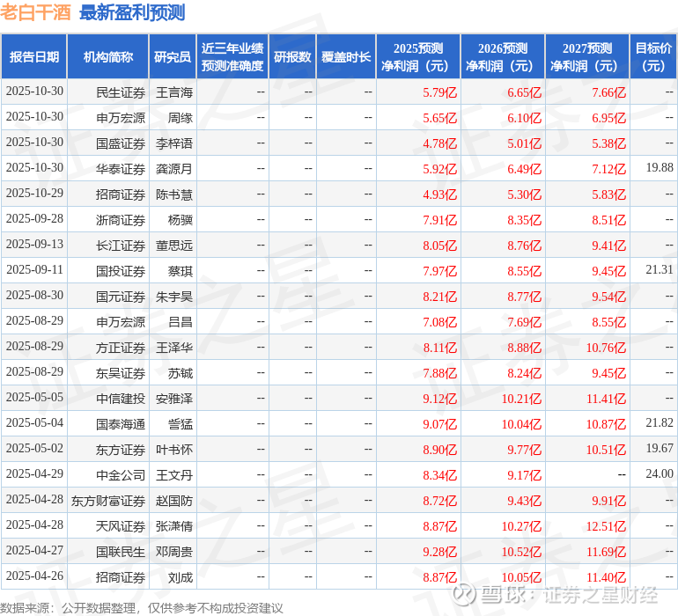Select the 报告日期 column header
Image resolution: width=678 pixels, height=616 pixels.
pyautogui.click(x=34, y=56)
